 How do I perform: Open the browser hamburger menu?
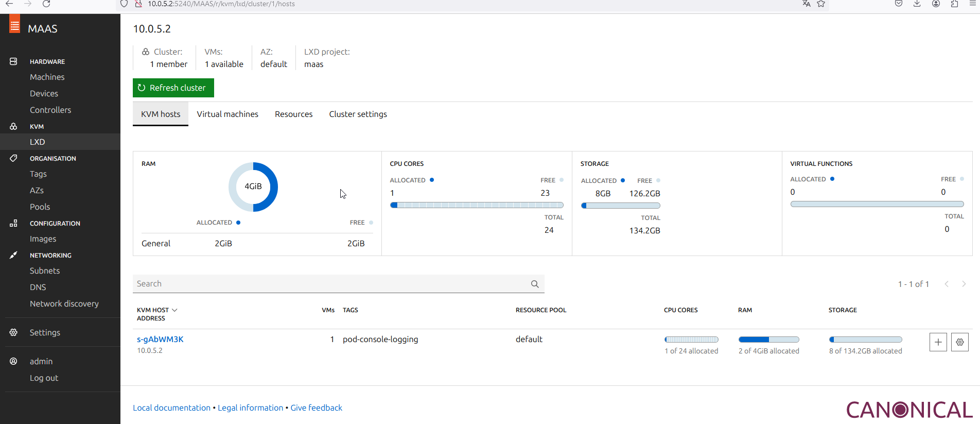(x=972, y=4)
